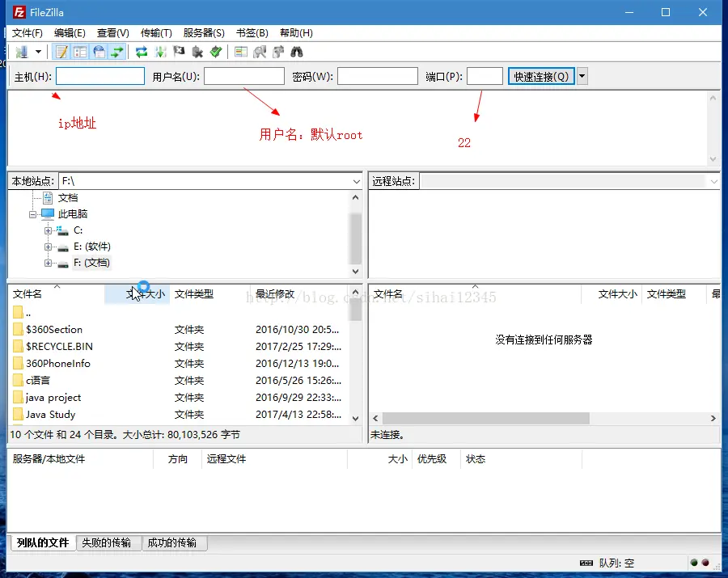
Task: Open the Site Manager
Action: [21, 52]
